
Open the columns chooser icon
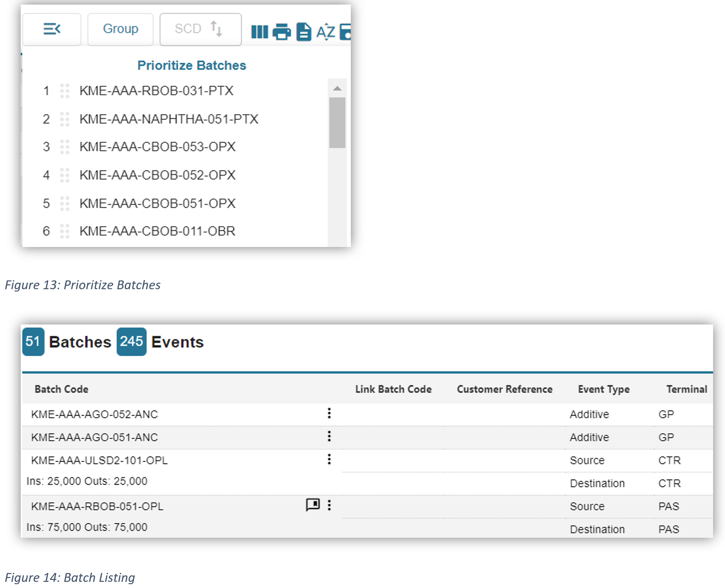(x=259, y=32)
